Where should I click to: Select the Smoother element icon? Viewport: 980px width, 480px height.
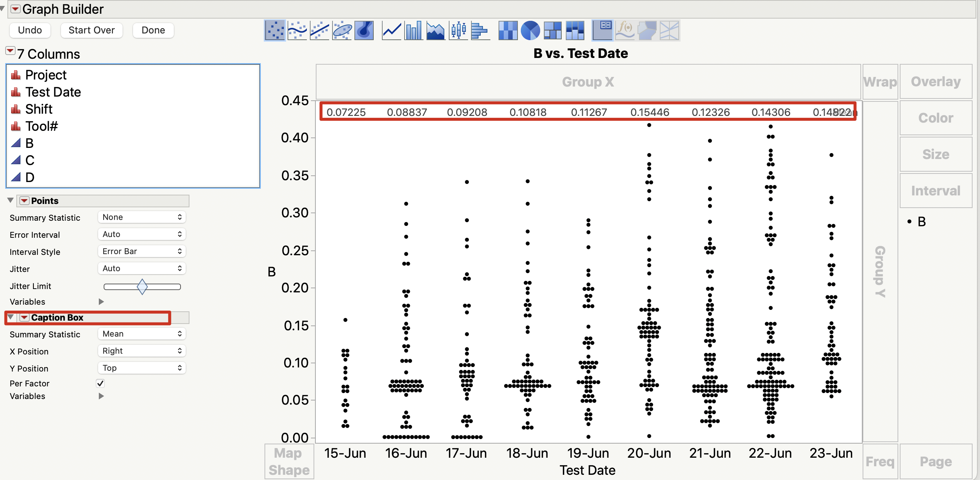(297, 30)
